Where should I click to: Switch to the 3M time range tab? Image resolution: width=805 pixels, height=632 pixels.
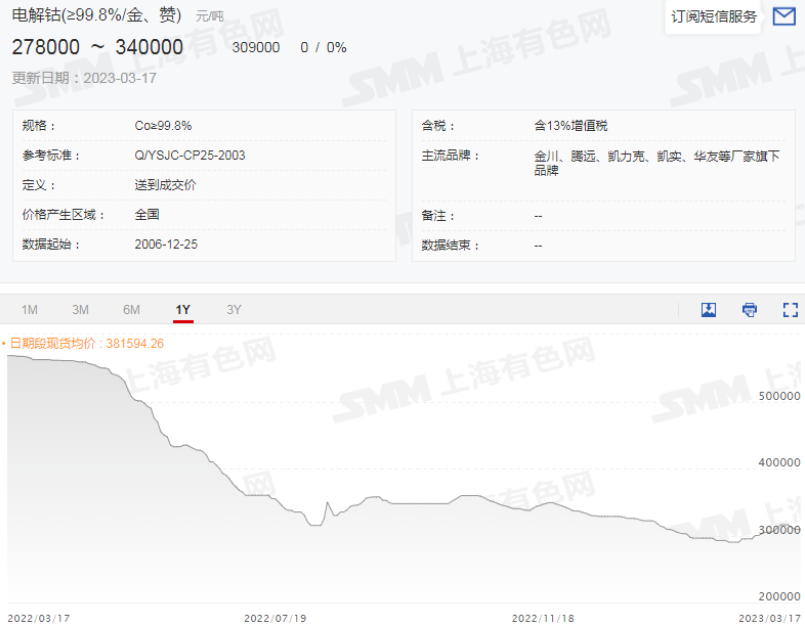[x=80, y=310]
